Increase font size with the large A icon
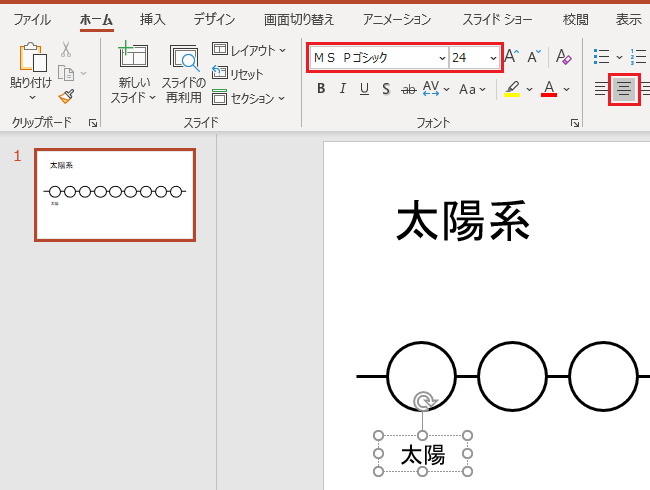This screenshot has width=650, height=490. click(512, 56)
